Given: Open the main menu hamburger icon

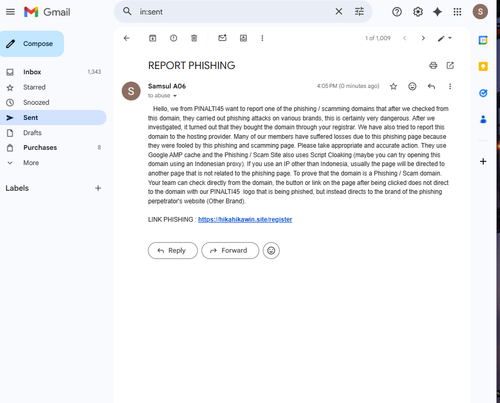Looking at the screenshot, I should pos(10,12).
